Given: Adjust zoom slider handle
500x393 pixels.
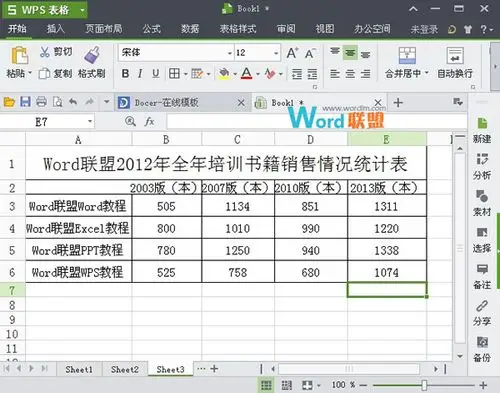Looking at the screenshot, I should point(424,385).
